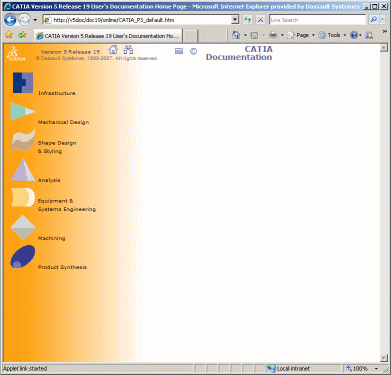Click the Research toolbar icon after Help
This screenshot has width=391, height=375.
pos(369,35)
